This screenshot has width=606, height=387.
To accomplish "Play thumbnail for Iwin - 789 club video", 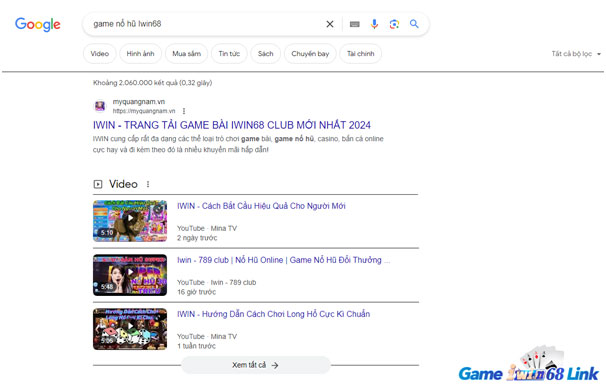I will click(x=130, y=275).
